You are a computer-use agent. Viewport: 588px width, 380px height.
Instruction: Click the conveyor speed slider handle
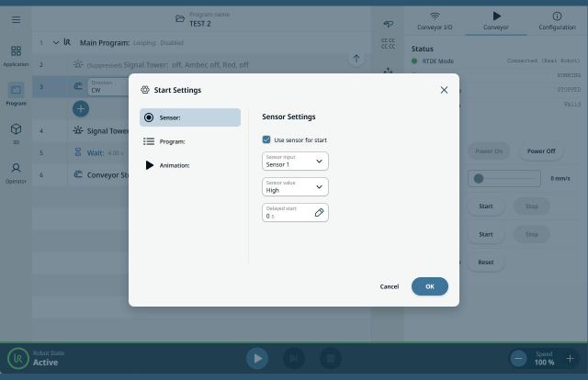(479, 178)
